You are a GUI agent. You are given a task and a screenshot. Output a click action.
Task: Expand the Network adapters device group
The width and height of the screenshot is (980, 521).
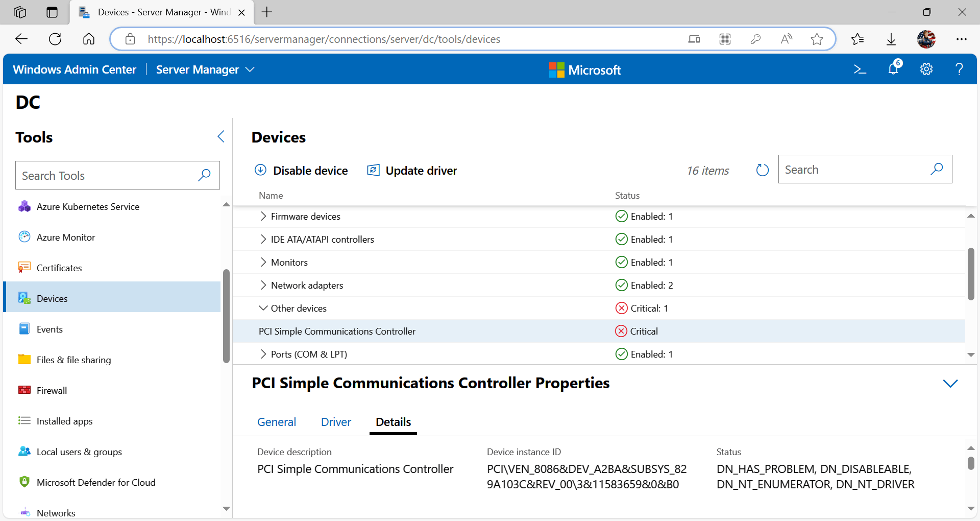pos(263,285)
